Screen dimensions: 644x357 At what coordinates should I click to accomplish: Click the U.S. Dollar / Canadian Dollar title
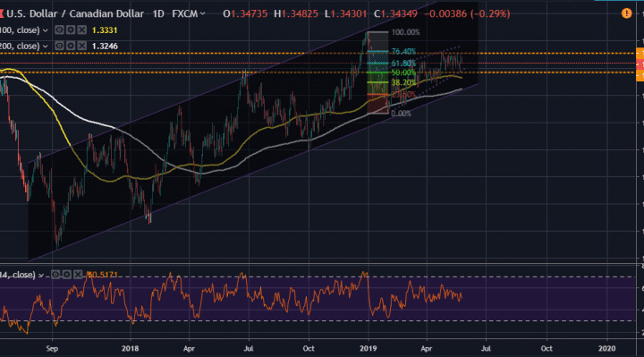75,14
